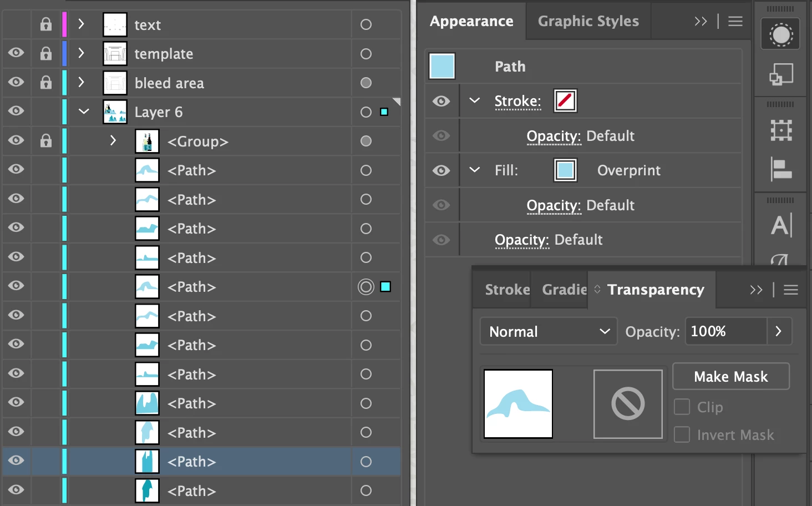Screen dimensions: 812x506
Task: Enable the Invert Mask checkbox
Action: click(682, 435)
